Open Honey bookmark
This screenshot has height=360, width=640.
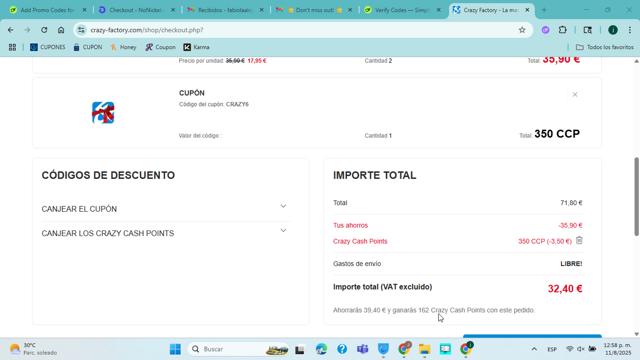(123, 47)
